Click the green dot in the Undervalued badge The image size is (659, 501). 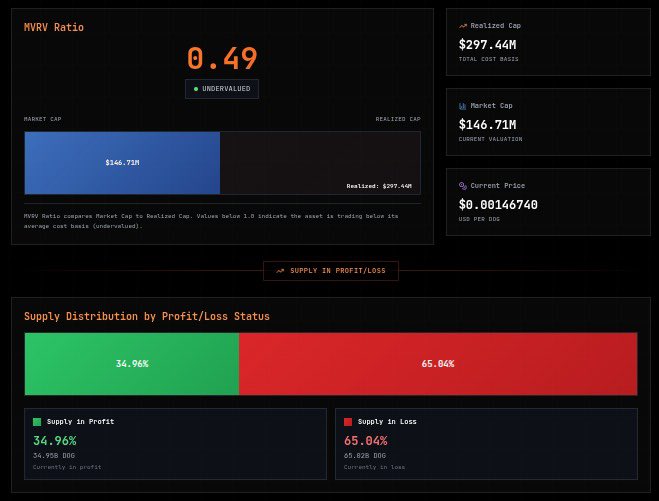click(196, 89)
